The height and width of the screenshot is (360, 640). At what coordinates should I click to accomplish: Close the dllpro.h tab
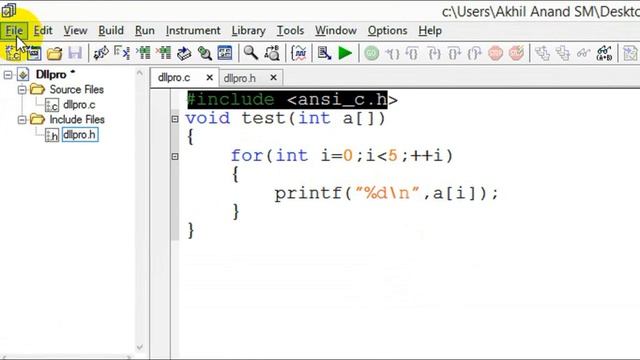(x=273, y=78)
